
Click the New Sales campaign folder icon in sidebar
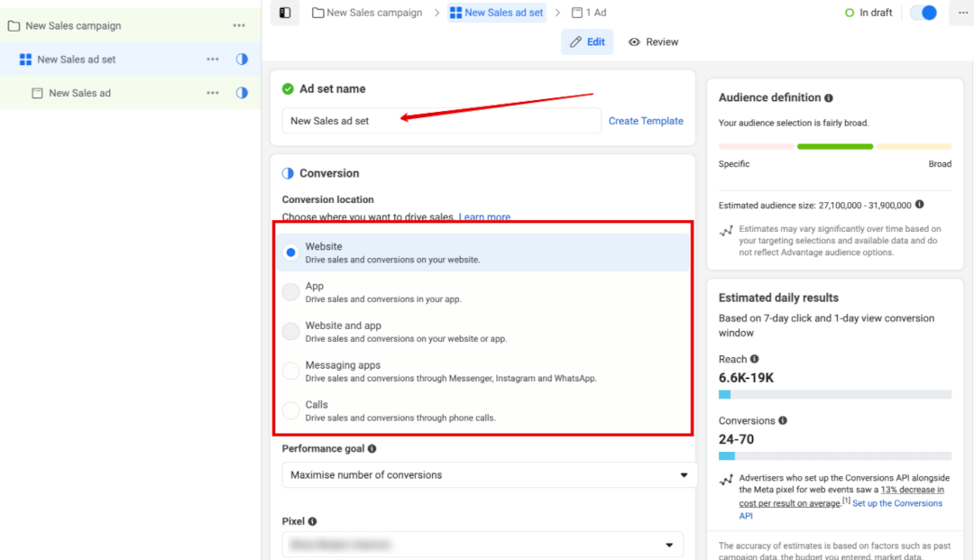click(14, 26)
